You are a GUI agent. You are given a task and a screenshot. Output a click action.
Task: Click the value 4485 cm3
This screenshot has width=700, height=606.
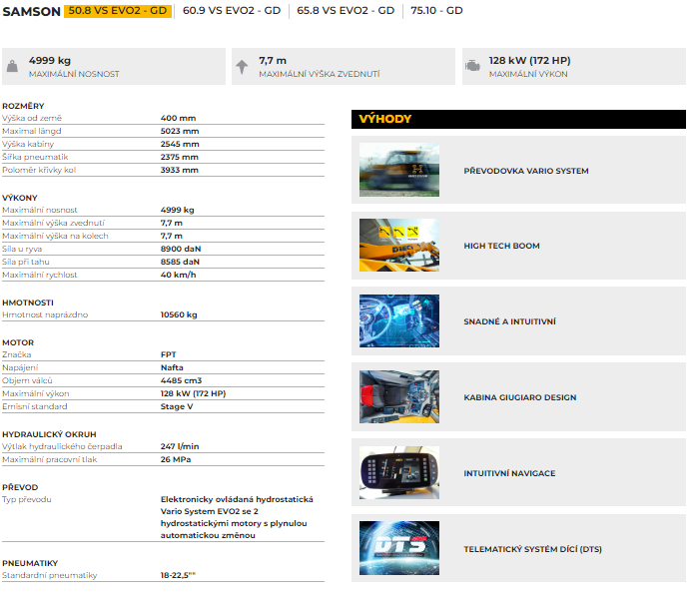point(182,380)
